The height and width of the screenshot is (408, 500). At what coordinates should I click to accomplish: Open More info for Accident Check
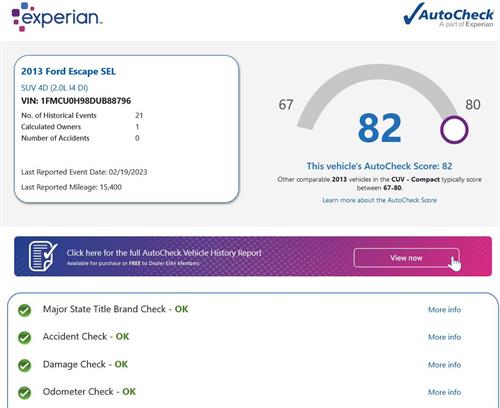coord(444,337)
